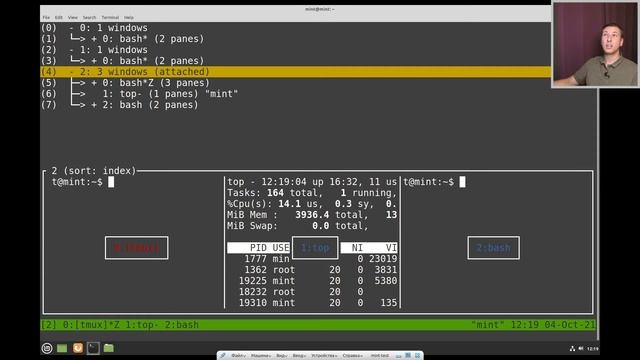Click the '%Cpu(s): 14.1 us' line
640x360 pixels.
(312, 204)
